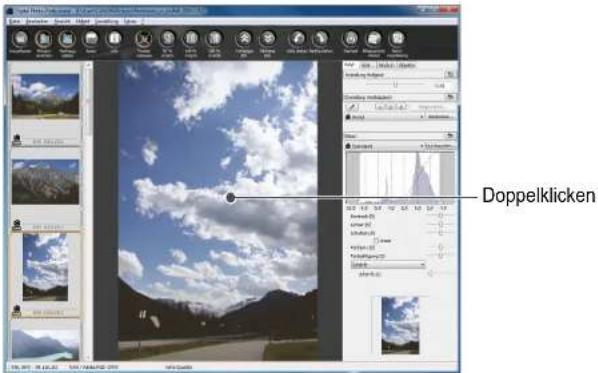Toggle the Linear checkbox

click(x=376, y=241)
